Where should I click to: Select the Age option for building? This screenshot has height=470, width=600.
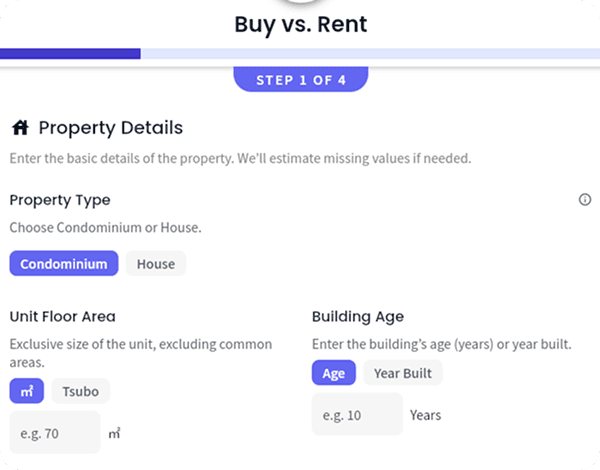(333, 373)
